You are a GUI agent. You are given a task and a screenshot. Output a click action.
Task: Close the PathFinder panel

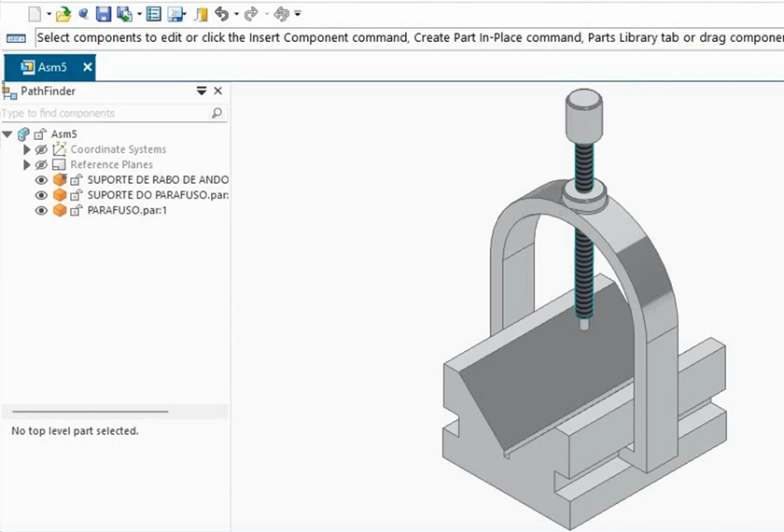[x=218, y=91]
